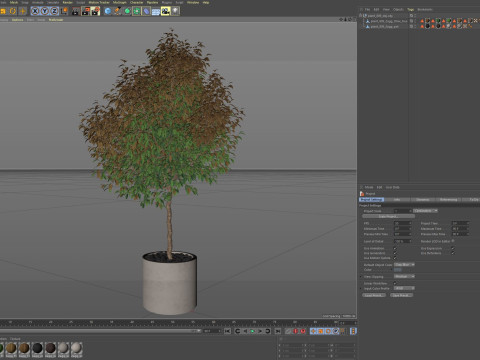
Task: Open the Window menu
Action: [193, 2]
